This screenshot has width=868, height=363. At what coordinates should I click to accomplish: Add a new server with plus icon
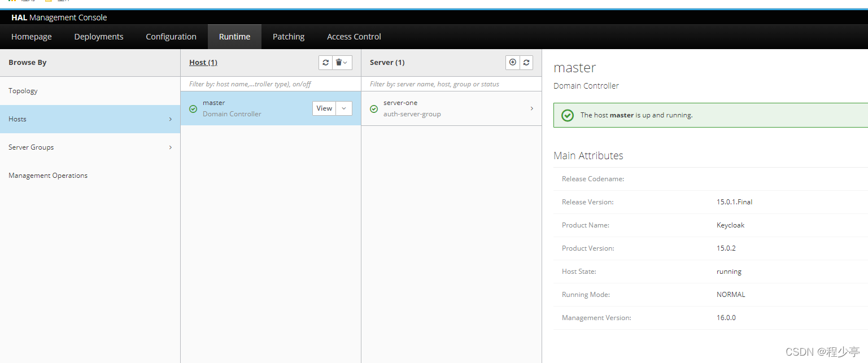(x=513, y=63)
